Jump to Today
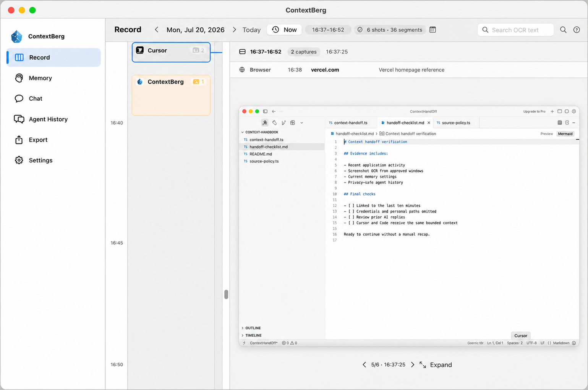 tap(251, 30)
